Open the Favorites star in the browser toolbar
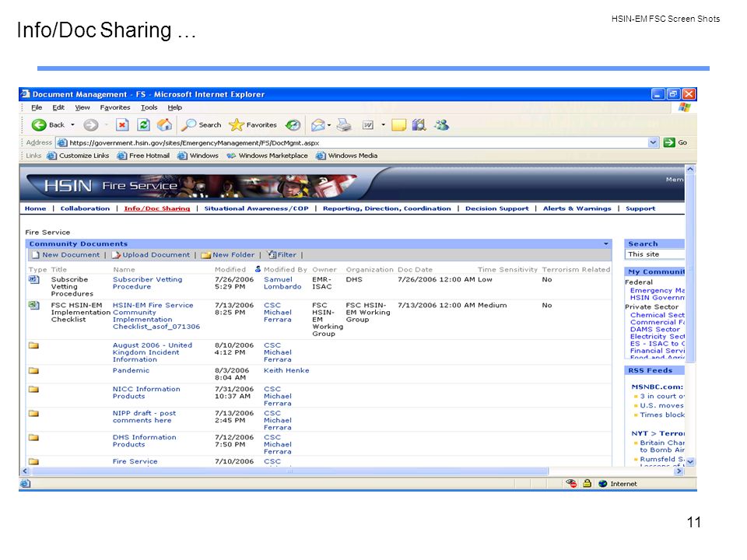The height and width of the screenshot is (560, 747). click(252, 124)
